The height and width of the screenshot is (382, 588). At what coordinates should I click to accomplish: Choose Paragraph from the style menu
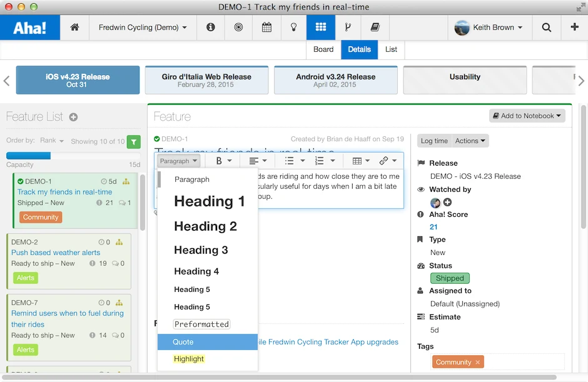coord(208,179)
